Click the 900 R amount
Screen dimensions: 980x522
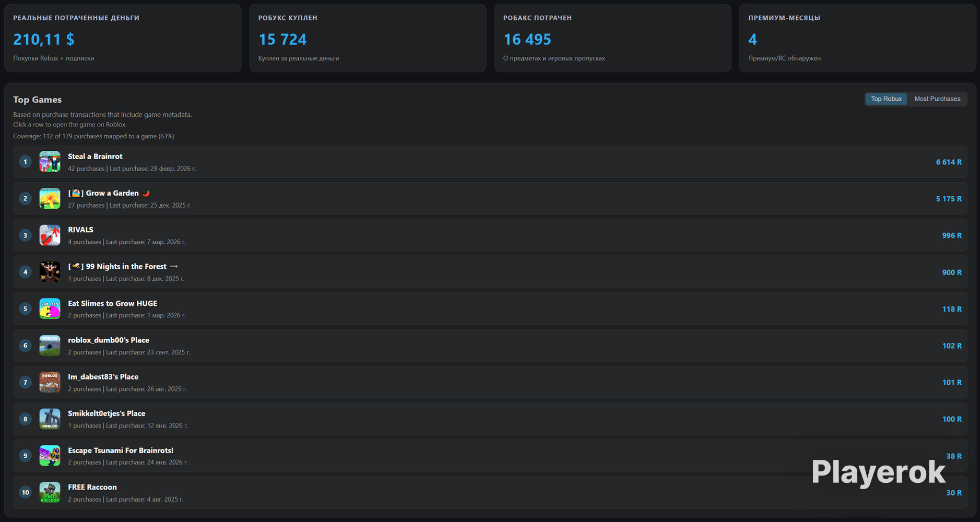pyautogui.click(x=952, y=272)
